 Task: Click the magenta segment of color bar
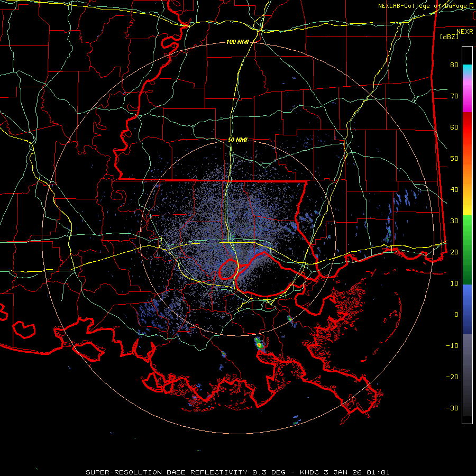click(x=467, y=96)
